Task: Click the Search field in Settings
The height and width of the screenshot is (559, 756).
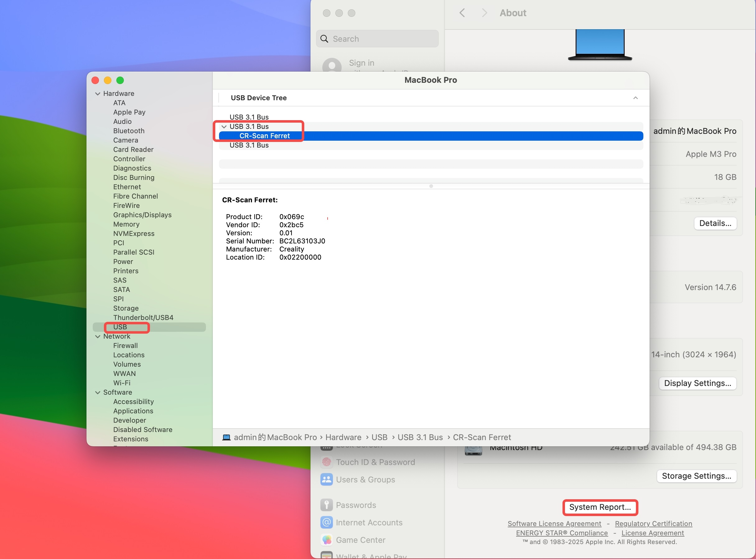Action: (377, 39)
